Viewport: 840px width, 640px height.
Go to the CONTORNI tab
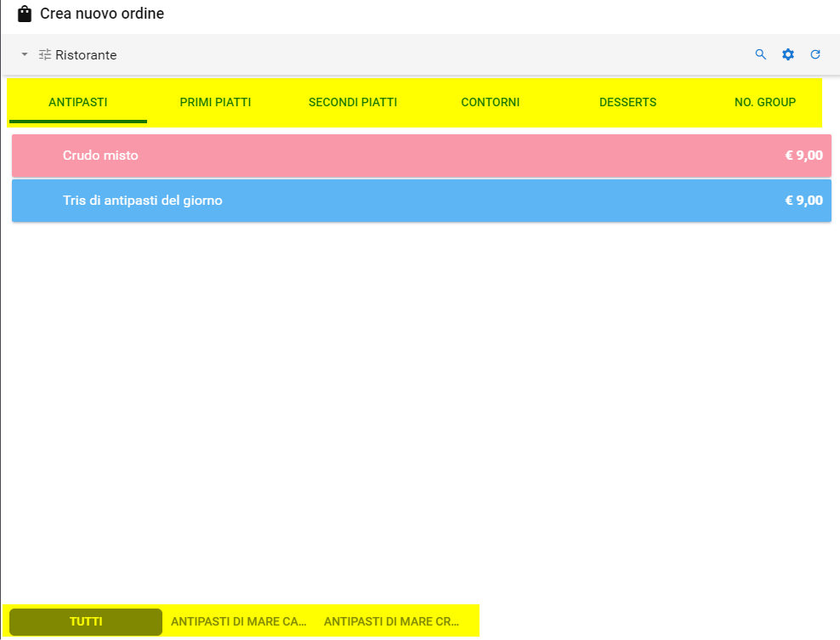tap(491, 102)
